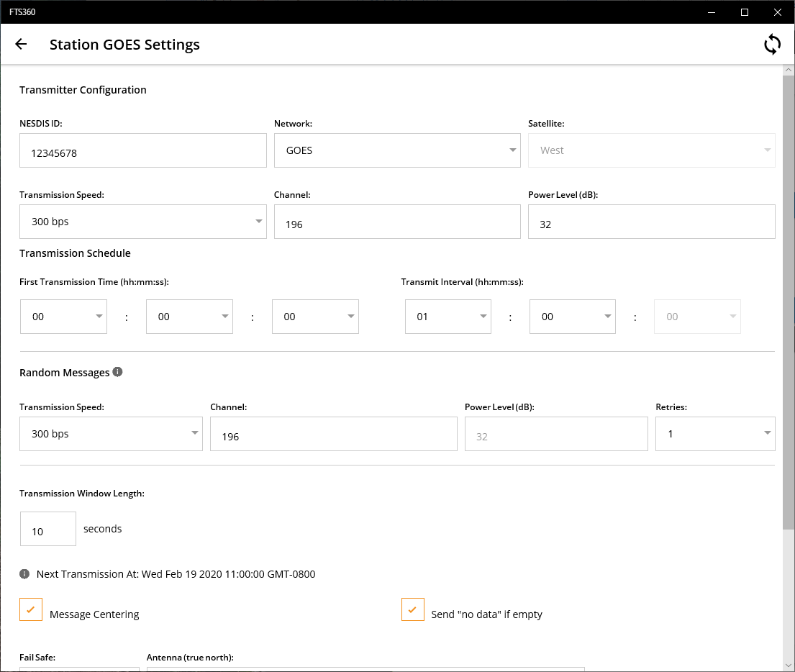Click the scroll down arrow

pos(788,665)
